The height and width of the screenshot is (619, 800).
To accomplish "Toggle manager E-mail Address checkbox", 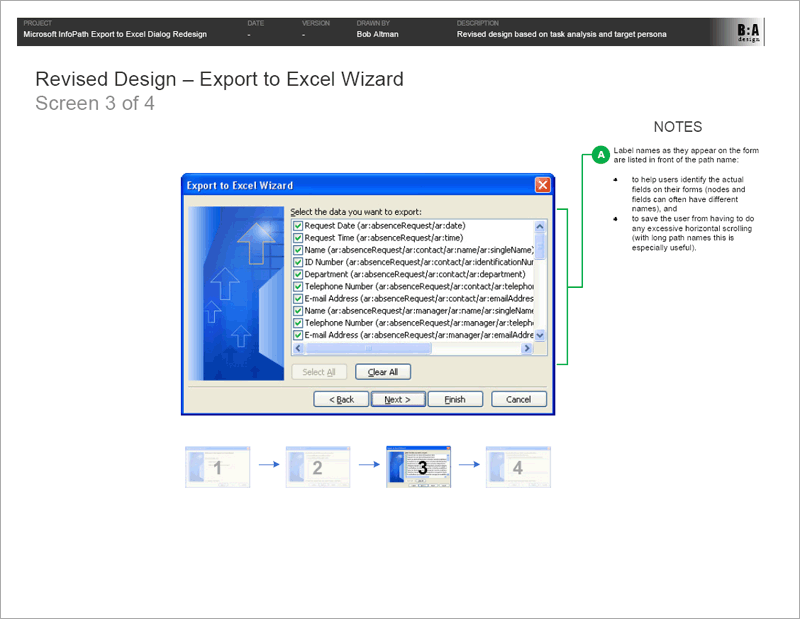I will point(298,335).
